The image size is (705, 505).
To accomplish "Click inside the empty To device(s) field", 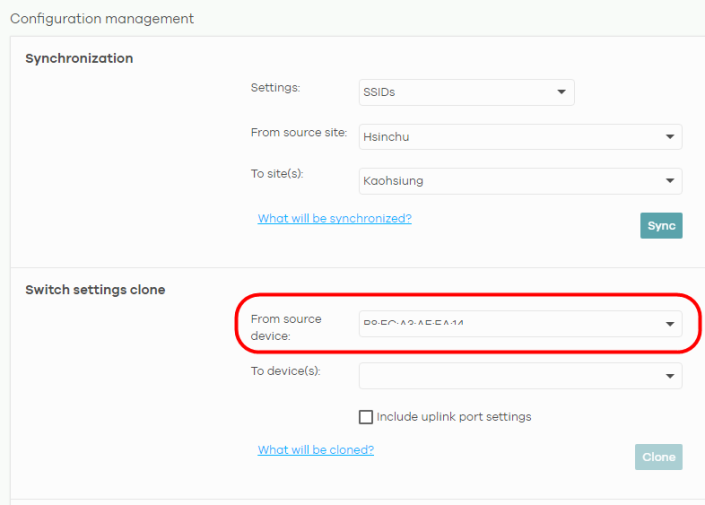I will tap(510, 376).
